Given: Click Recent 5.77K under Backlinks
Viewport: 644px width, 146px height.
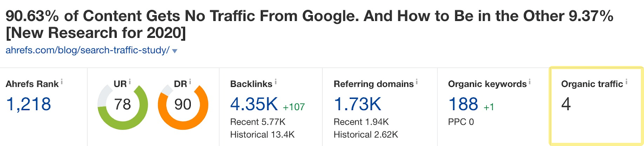Looking at the screenshot, I should [x=258, y=122].
